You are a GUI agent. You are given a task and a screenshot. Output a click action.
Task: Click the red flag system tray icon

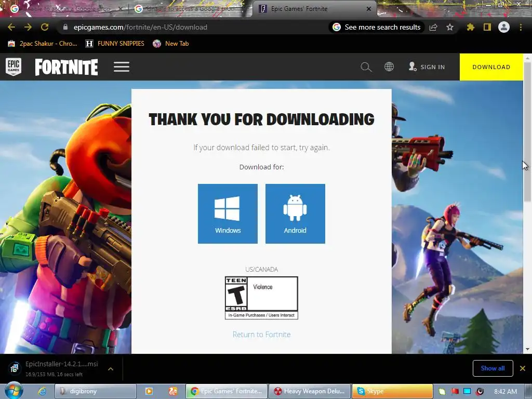(x=455, y=392)
